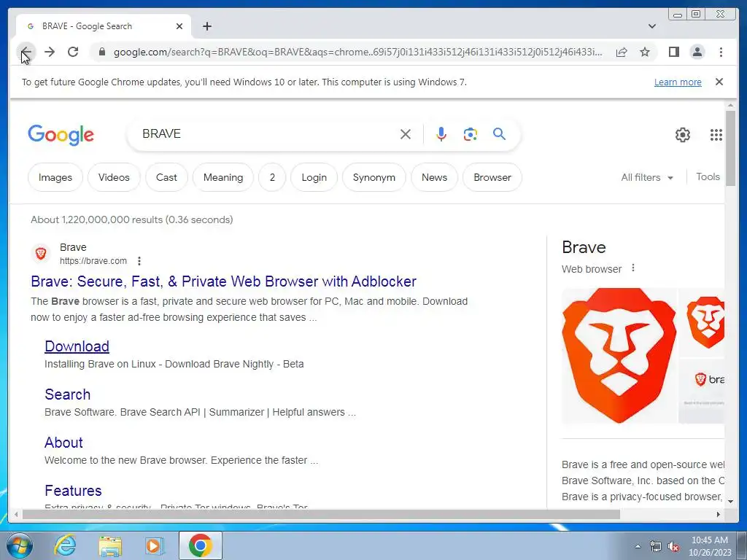Screen dimensions: 747x560
Task: Select the Login filter chip
Action: click(x=314, y=177)
